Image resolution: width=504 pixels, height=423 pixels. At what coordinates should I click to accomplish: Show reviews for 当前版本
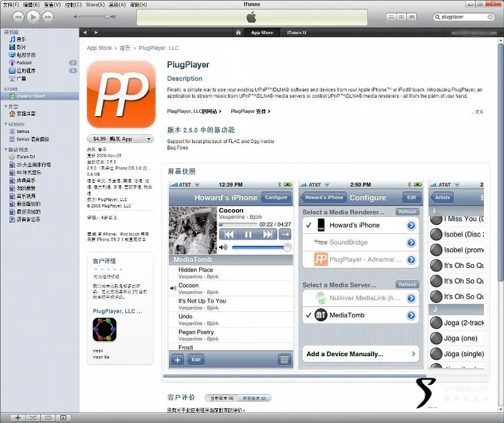[x=222, y=398]
